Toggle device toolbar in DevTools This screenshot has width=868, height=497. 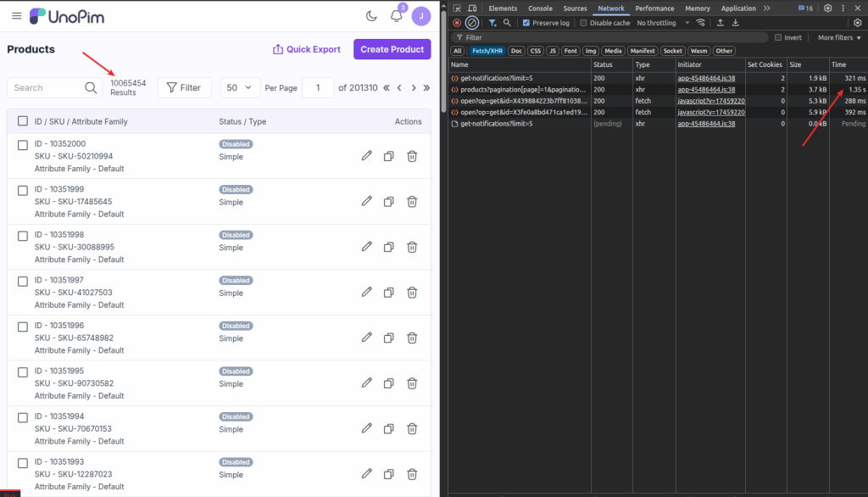click(472, 8)
